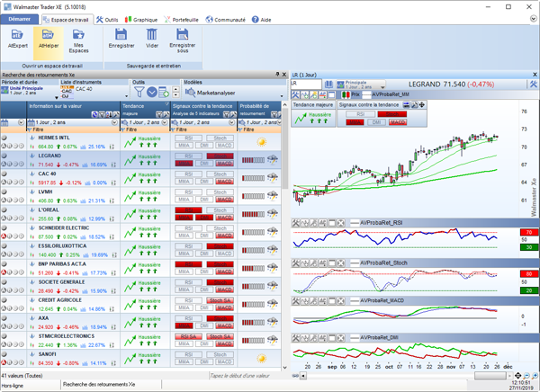Expand the Période et durée dropdown
The image size is (540, 392).
point(57,97)
